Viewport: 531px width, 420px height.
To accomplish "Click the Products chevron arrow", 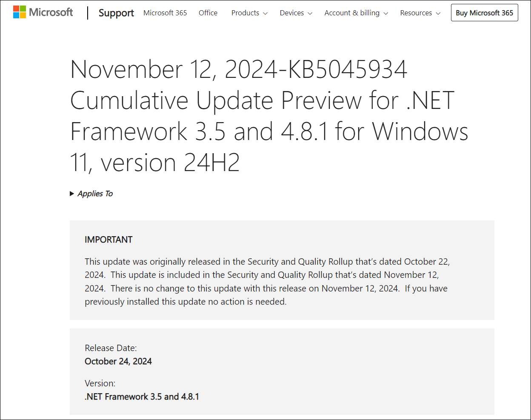I will click(x=265, y=14).
